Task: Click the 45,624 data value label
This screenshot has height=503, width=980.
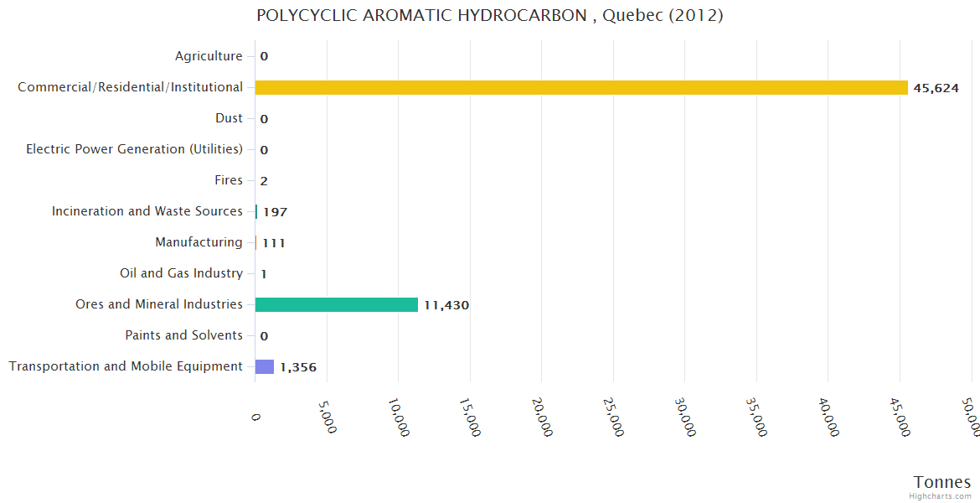Action: pyautogui.click(x=936, y=88)
